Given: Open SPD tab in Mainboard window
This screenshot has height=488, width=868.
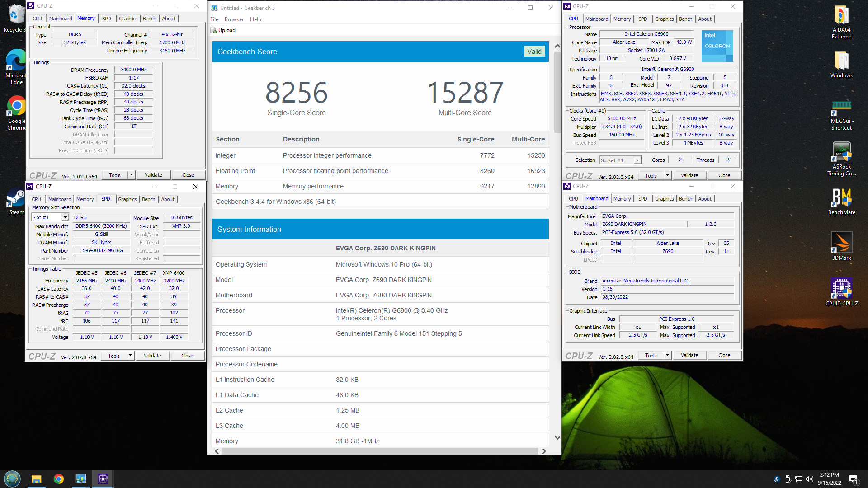Looking at the screenshot, I should click(642, 199).
